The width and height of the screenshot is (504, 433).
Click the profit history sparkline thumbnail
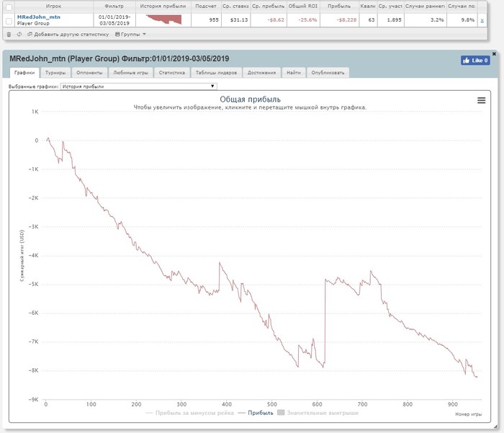163,19
